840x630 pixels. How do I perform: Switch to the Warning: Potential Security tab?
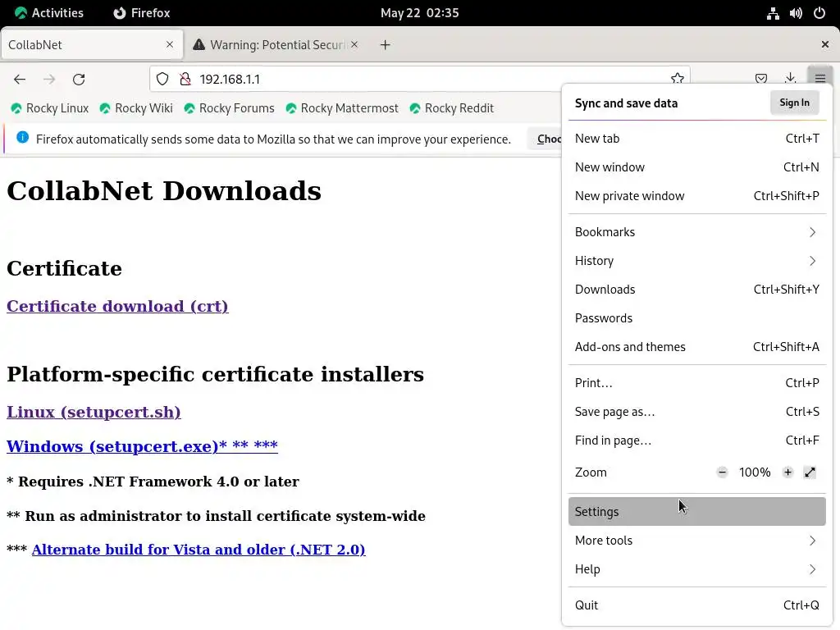pyautogui.click(x=276, y=45)
